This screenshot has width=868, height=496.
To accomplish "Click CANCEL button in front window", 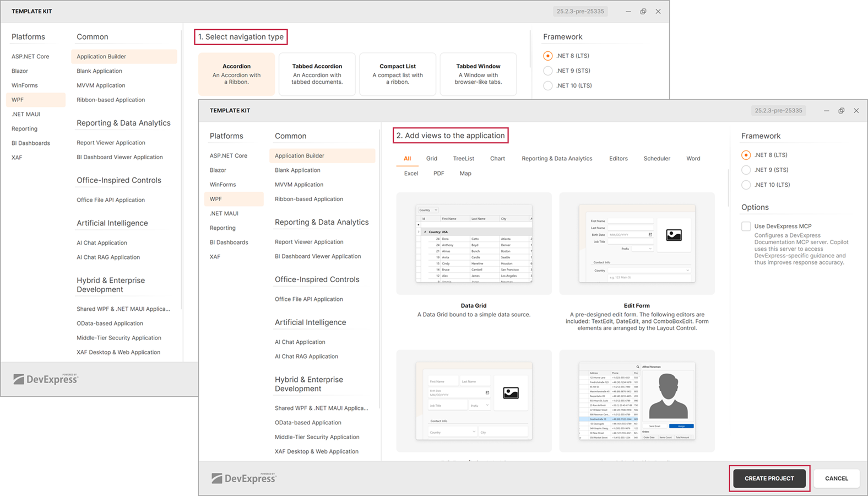I will [x=836, y=478].
